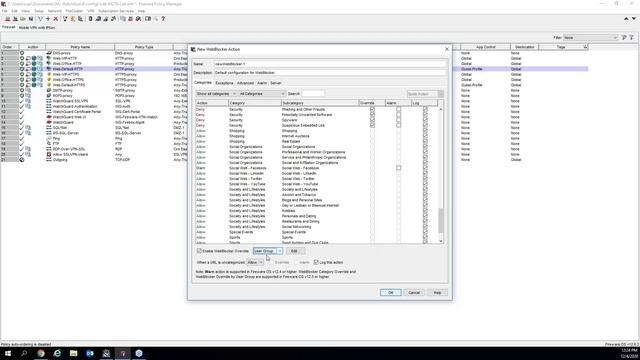The height and width of the screenshot is (360, 640).
Task: Click the enabled icon of the DNS-proxy policy row
Action: pyautogui.click(x=22, y=53)
